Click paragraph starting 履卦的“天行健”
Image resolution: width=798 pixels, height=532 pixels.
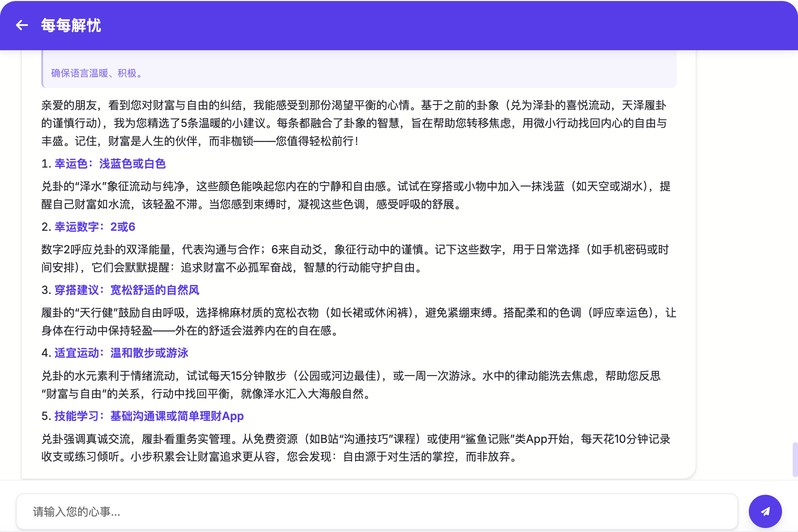(359, 322)
